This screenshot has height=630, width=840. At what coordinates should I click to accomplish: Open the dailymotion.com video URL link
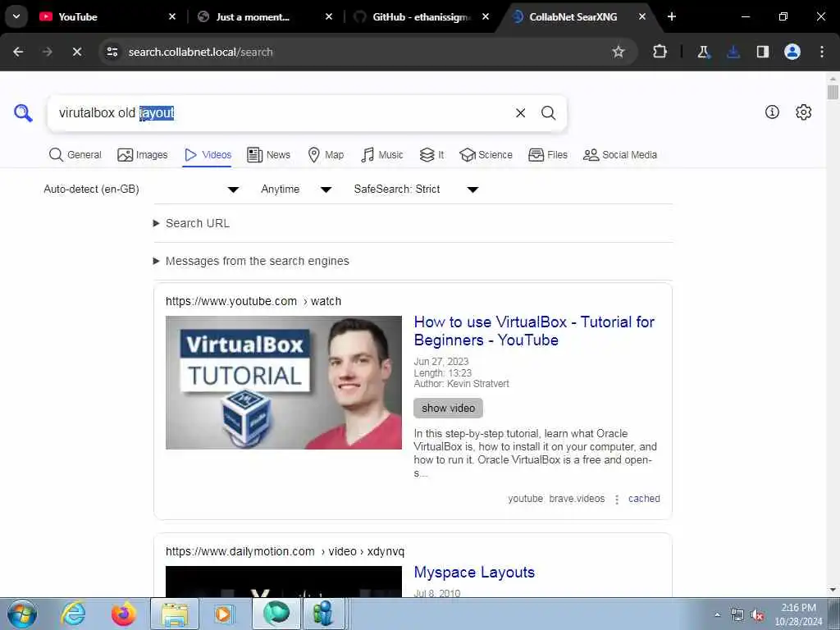(285, 551)
